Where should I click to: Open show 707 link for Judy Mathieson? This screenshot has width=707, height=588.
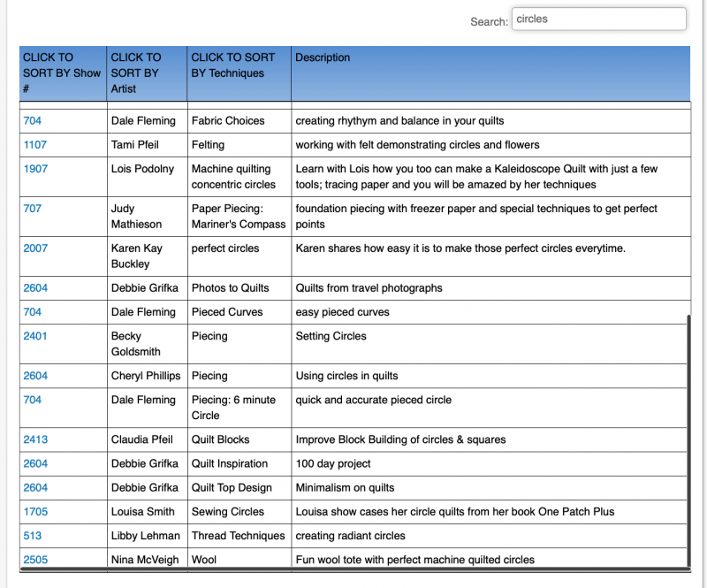(32, 209)
